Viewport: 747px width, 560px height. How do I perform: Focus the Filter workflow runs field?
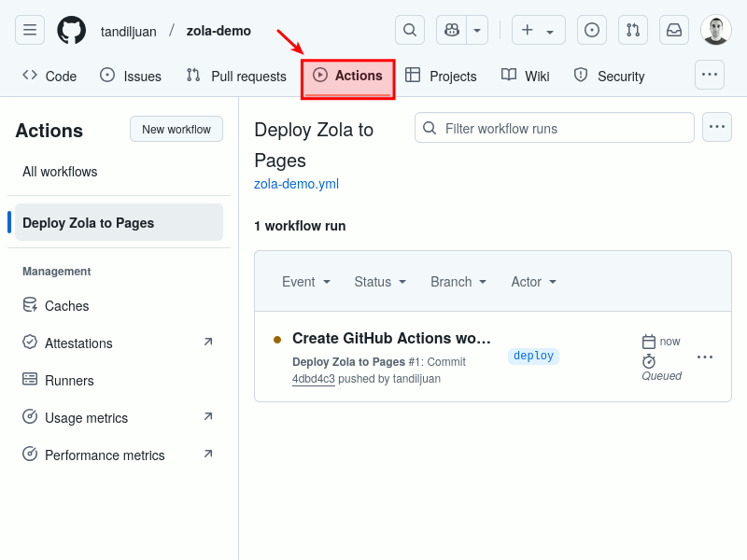point(555,128)
